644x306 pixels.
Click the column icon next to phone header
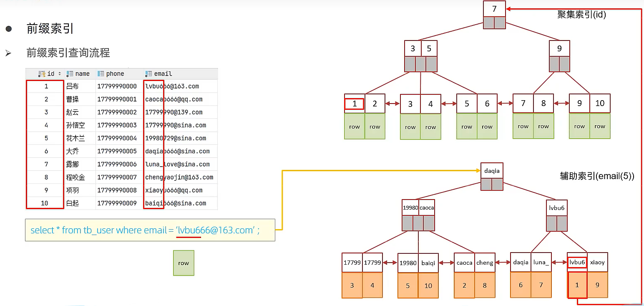(x=101, y=74)
